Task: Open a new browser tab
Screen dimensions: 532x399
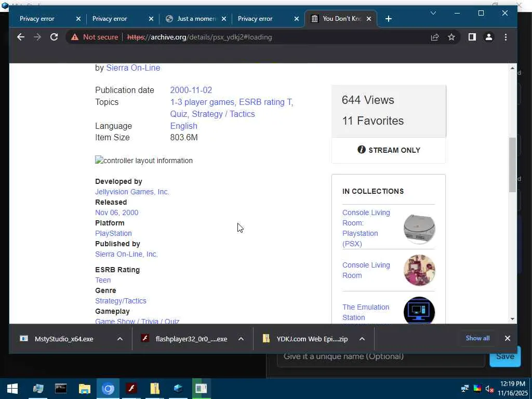Action: (x=389, y=19)
